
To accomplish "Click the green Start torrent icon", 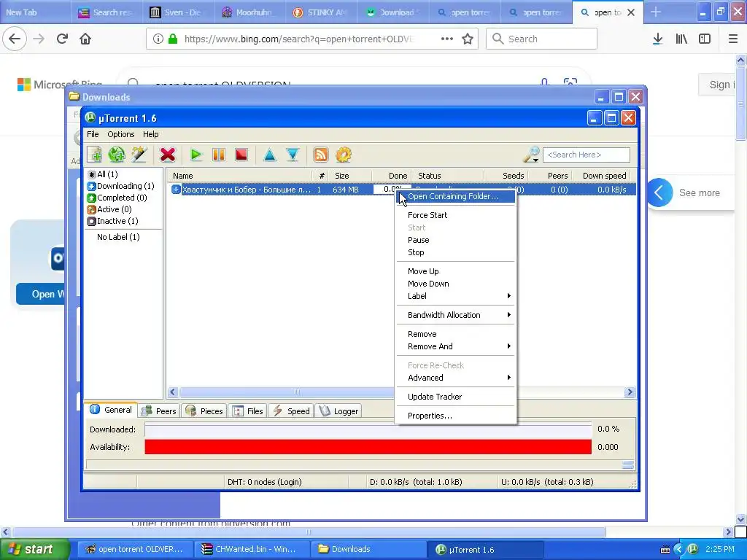I will pyautogui.click(x=196, y=155).
